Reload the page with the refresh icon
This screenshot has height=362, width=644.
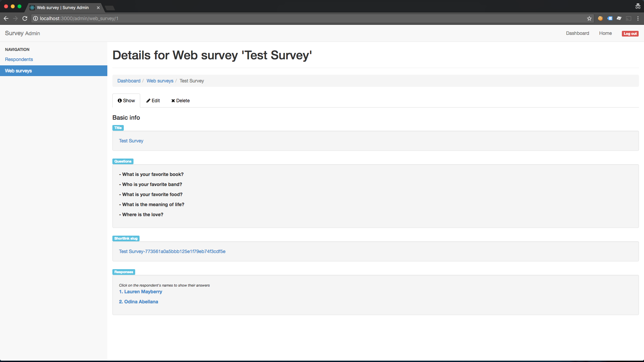[x=25, y=18]
